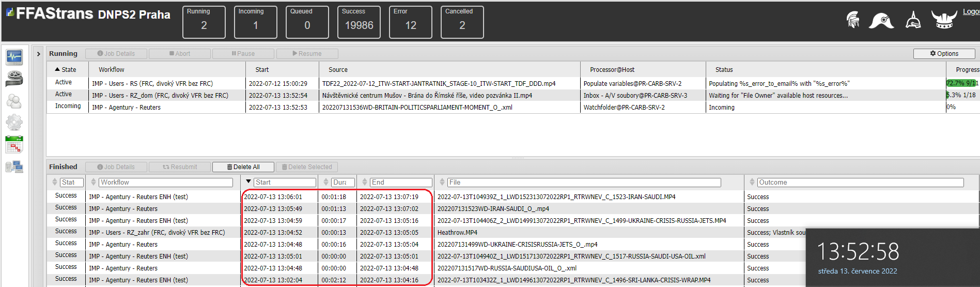
Task: Click sort icon beside Stat filter
Action: [x=55, y=182]
